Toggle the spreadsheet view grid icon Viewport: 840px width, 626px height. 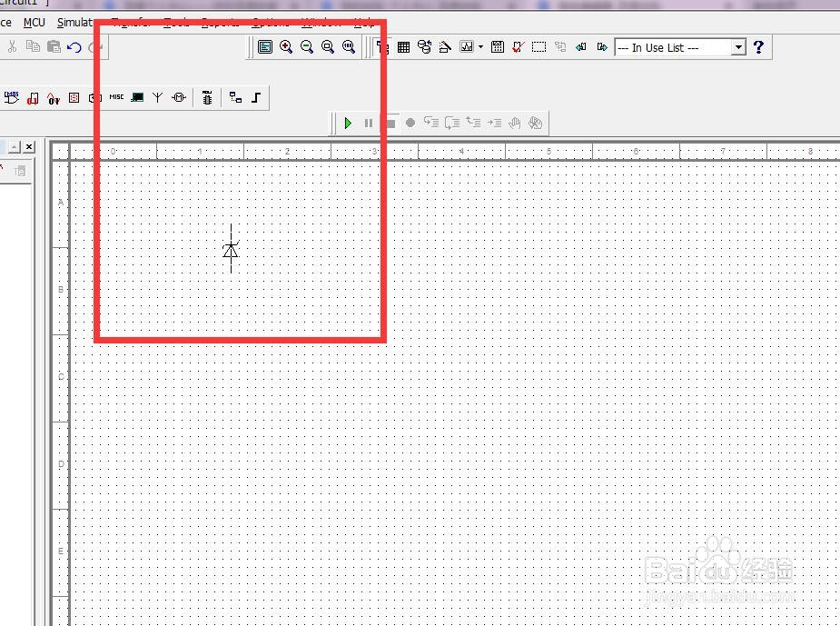coord(403,47)
